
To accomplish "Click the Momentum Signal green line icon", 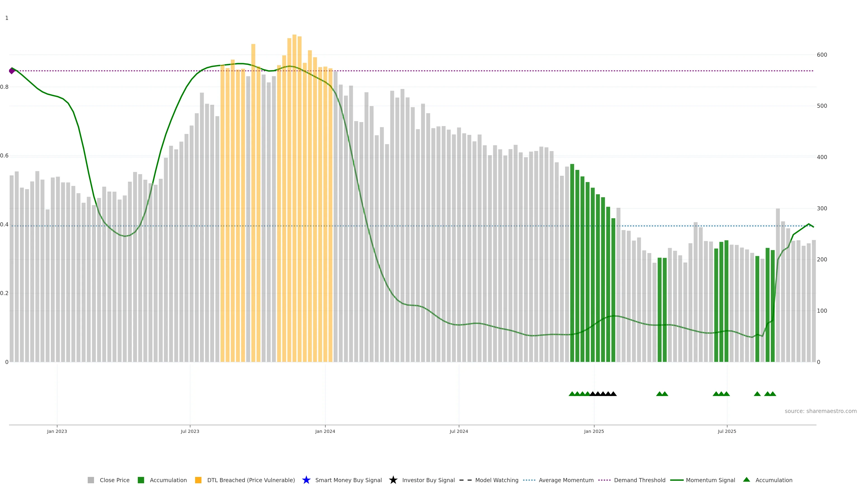I will tap(677, 480).
